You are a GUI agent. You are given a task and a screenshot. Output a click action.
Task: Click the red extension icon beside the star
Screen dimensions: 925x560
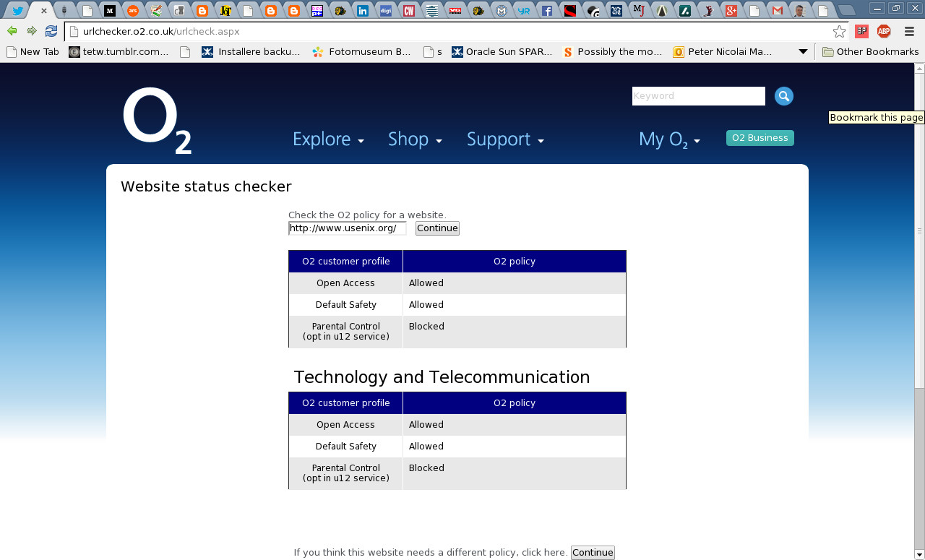click(861, 31)
